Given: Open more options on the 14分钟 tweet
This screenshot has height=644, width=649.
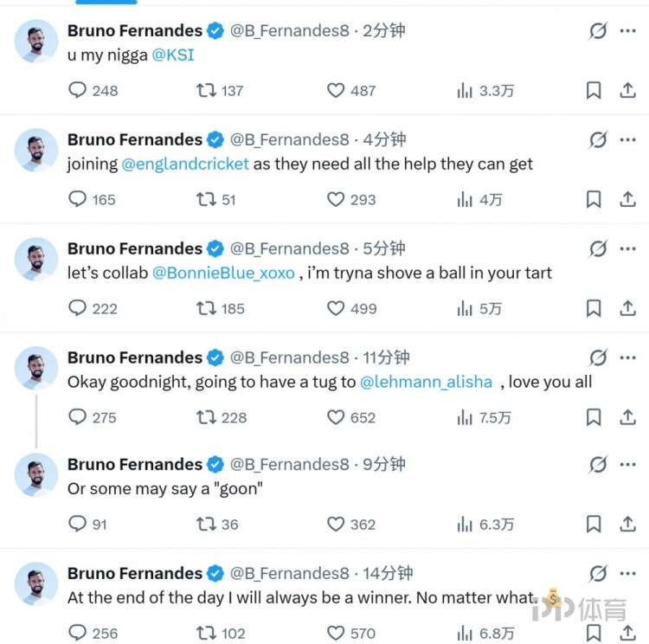Looking at the screenshot, I should (x=627, y=574).
